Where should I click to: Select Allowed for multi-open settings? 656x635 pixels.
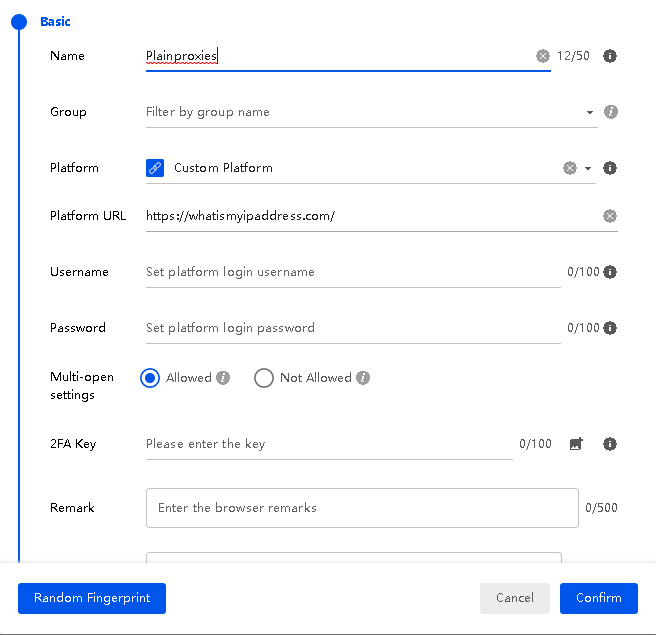pyautogui.click(x=150, y=378)
